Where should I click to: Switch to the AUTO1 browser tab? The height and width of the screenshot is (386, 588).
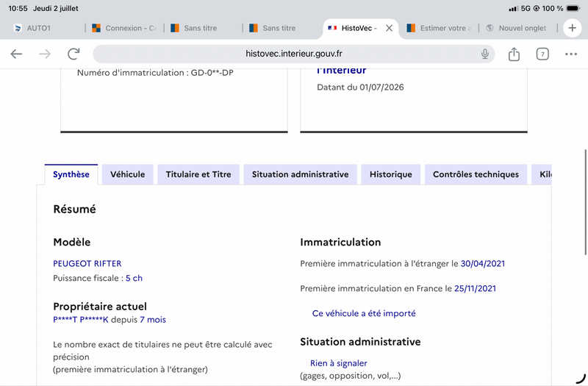[45, 28]
